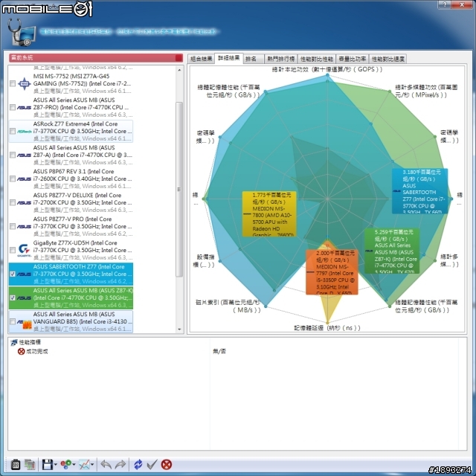This screenshot has height=476, width=476.
Task: Click the line chart toolbar icon
Action: click(84, 464)
